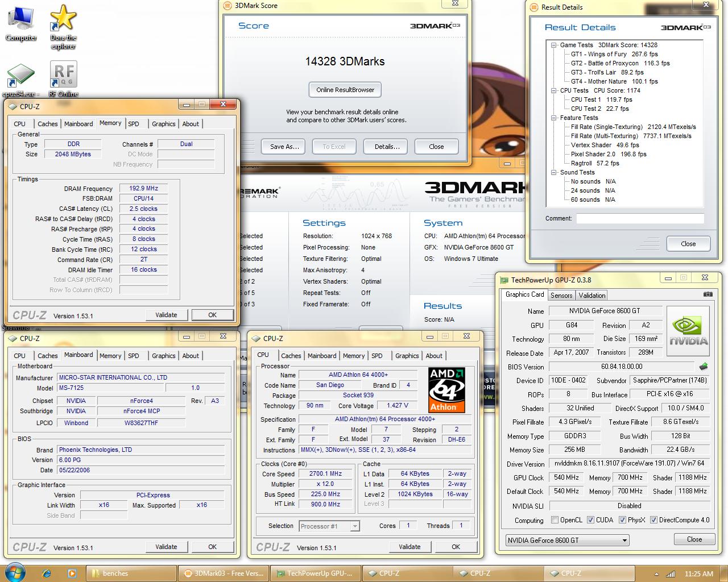Click Validate in the CPU-Z processor window
Screen dimensions: 728x582
coord(409,547)
